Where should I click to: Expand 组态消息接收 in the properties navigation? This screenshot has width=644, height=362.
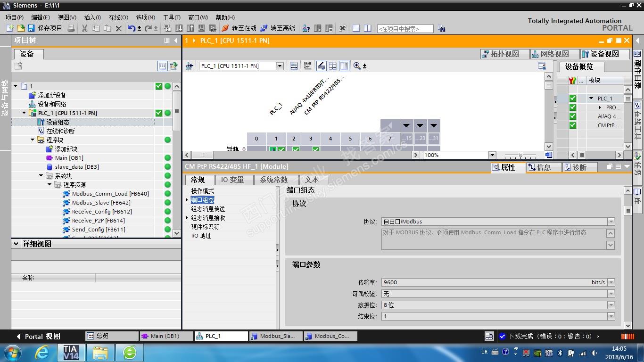pyautogui.click(x=187, y=218)
